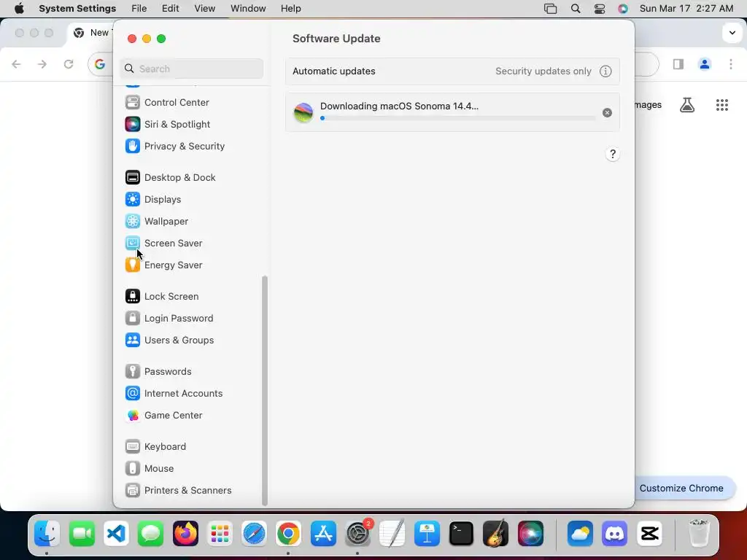Open Finder from the Dock

pos(47,533)
